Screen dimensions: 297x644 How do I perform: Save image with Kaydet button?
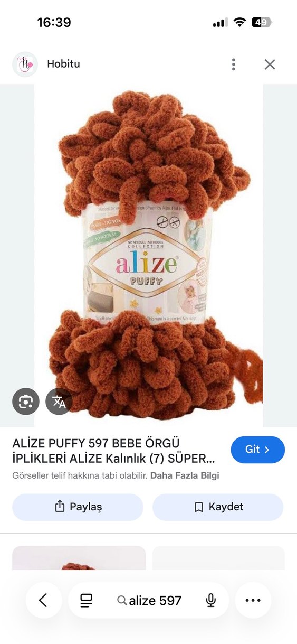tap(218, 507)
